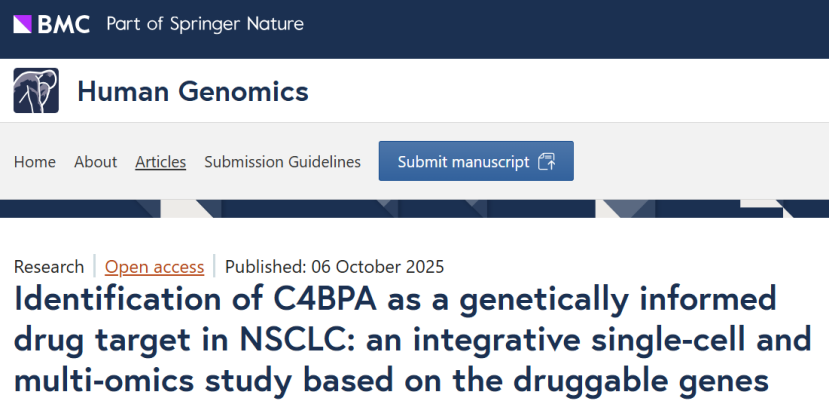Click the Human Genomics journal title
The height and width of the screenshot is (407, 830).
tap(193, 93)
